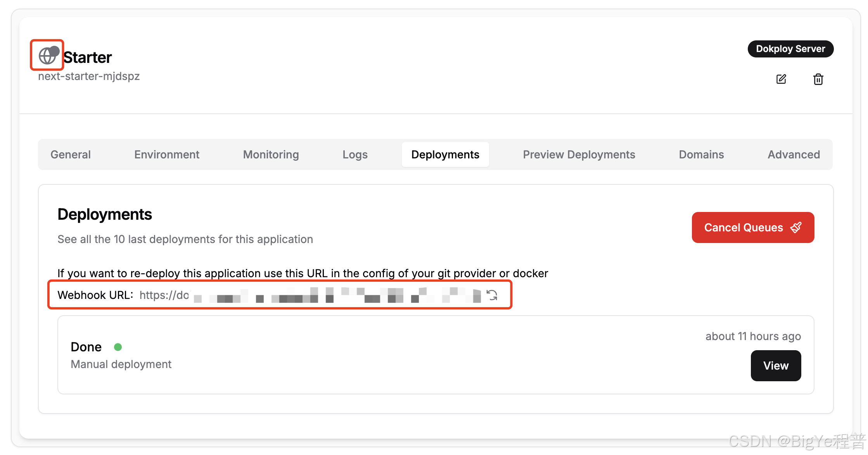
Task: Click the trash can delete icon
Action: [x=818, y=79]
